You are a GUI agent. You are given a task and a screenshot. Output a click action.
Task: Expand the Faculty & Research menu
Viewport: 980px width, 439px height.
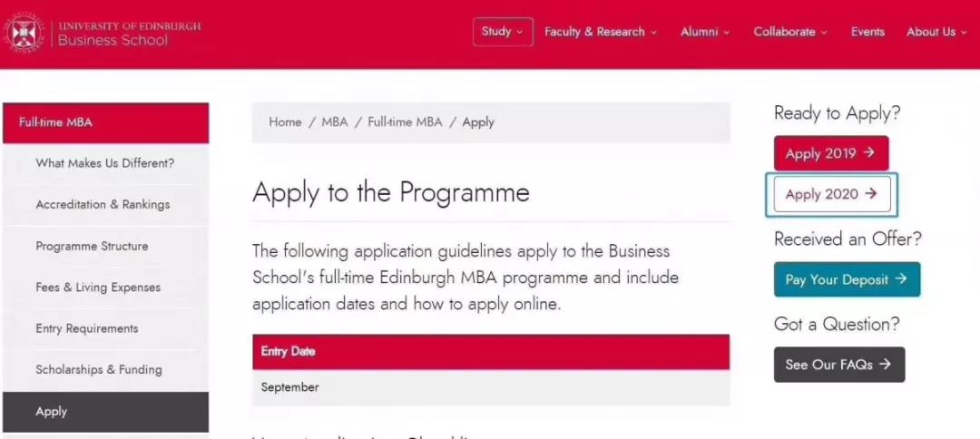click(601, 32)
